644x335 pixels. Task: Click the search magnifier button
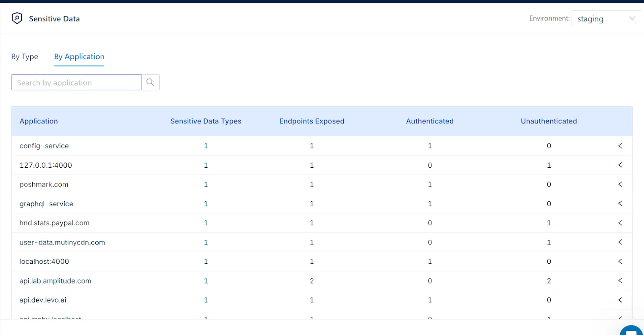coord(151,82)
